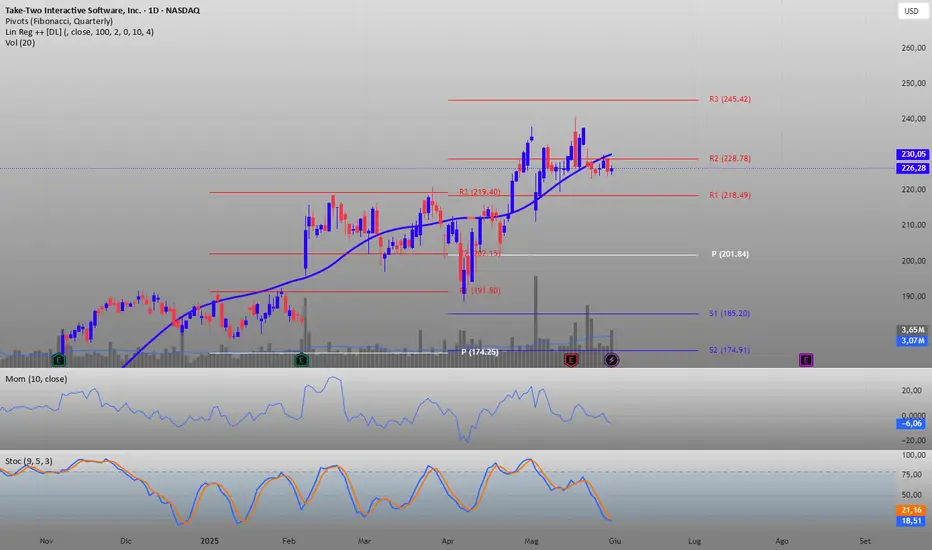Click the Dic label on the time axis
Viewport: 932px width, 550px height.
click(x=125, y=541)
